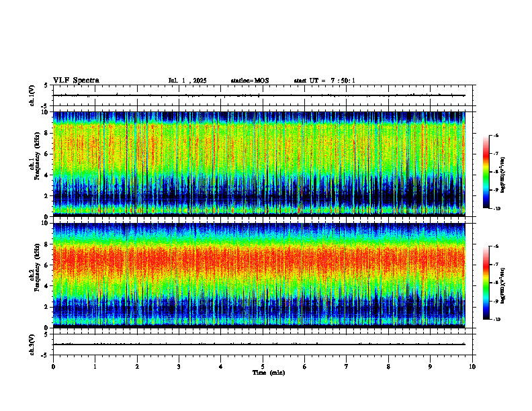Click time axis tick label "3"
This screenshot has height=411, width=532.
[179, 367]
